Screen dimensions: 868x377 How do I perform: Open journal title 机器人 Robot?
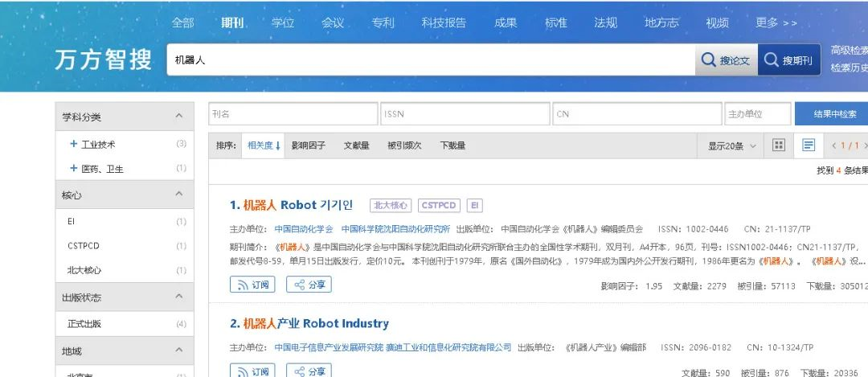[298, 205]
